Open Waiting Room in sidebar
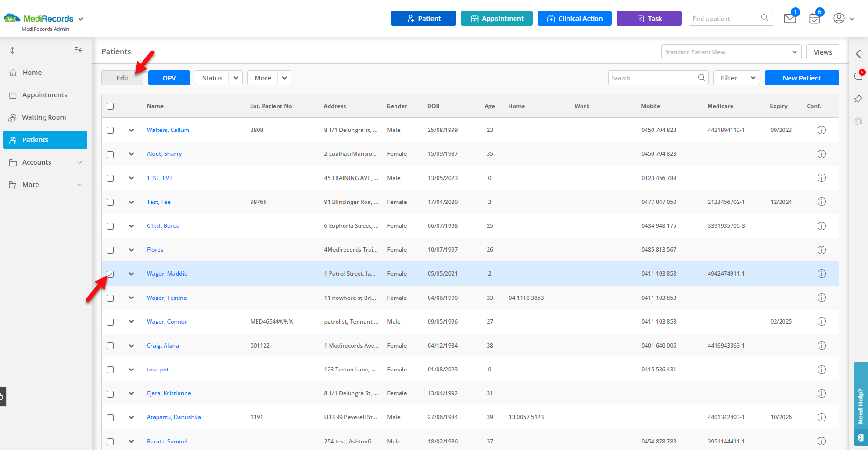Screen dimensions: 868x450 [45, 117]
